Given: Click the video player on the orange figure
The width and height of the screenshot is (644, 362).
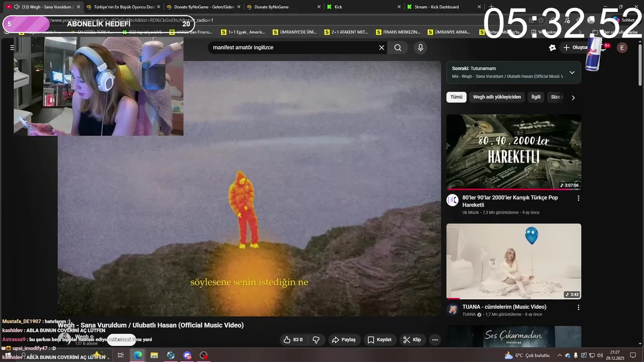Looking at the screenshot, I should pyautogui.click(x=244, y=209).
